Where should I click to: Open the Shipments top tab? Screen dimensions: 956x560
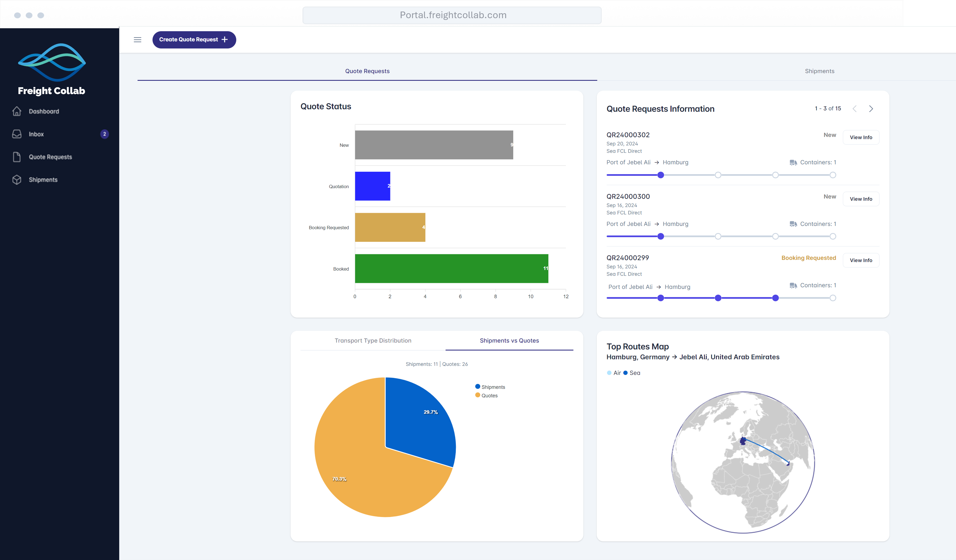point(819,71)
